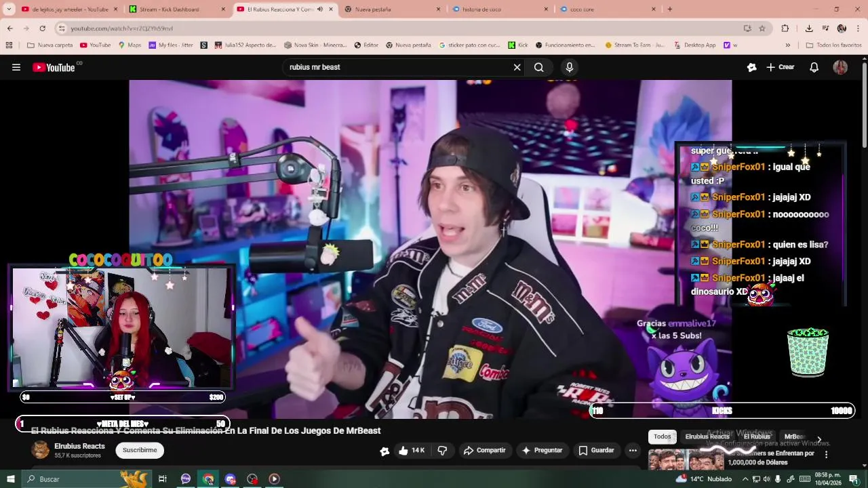Save the video with Guardar
Viewport: 868px width, 488px height.
tap(596, 450)
